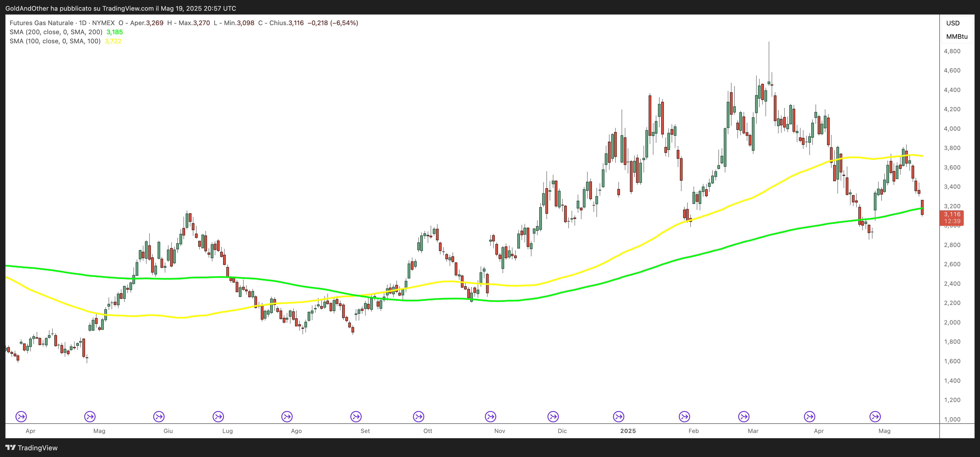Click the SMA (100, close, 0, SMA, 100) legend
Image resolution: width=980 pixels, height=457 pixels.
pyautogui.click(x=55, y=41)
